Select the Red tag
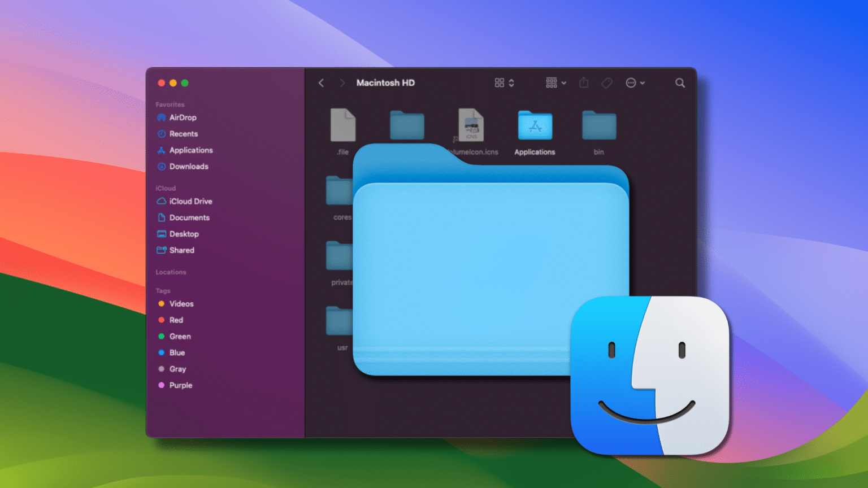Viewport: 868px width, 488px height. pyautogui.click(x=176, y=320)
